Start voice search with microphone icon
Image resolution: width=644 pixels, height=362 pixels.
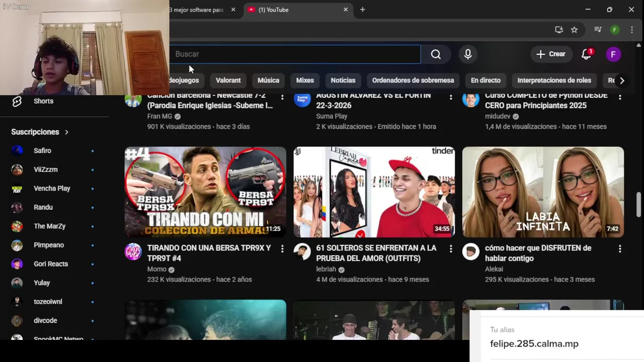pyautogui.click(x=468, y=54)
